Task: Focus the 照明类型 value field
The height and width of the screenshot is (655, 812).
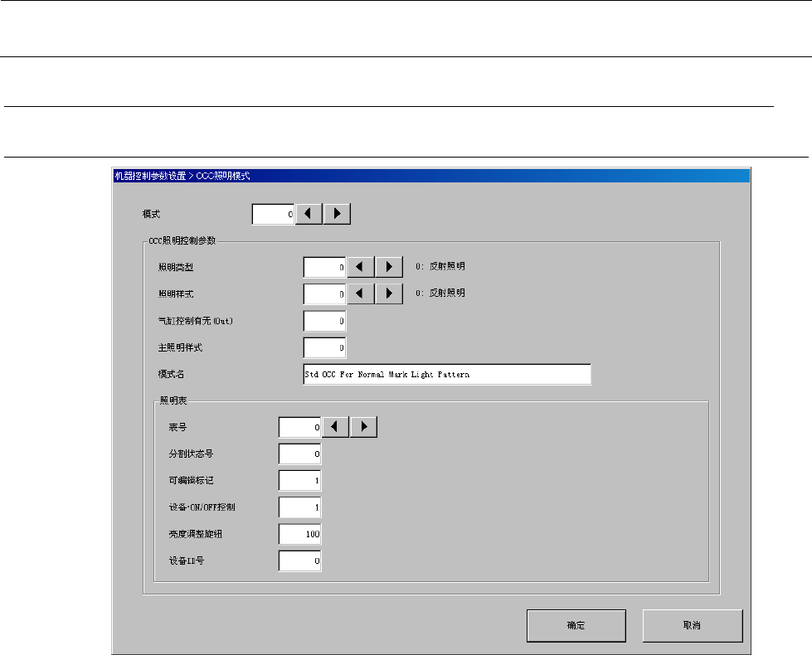Action: (324, 267)
